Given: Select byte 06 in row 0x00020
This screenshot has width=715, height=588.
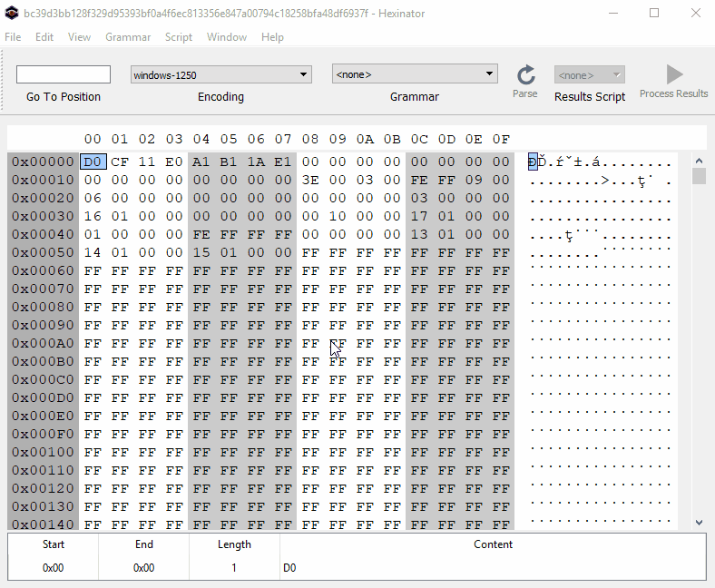Looking at the screenshot, I should coord(93,198).
